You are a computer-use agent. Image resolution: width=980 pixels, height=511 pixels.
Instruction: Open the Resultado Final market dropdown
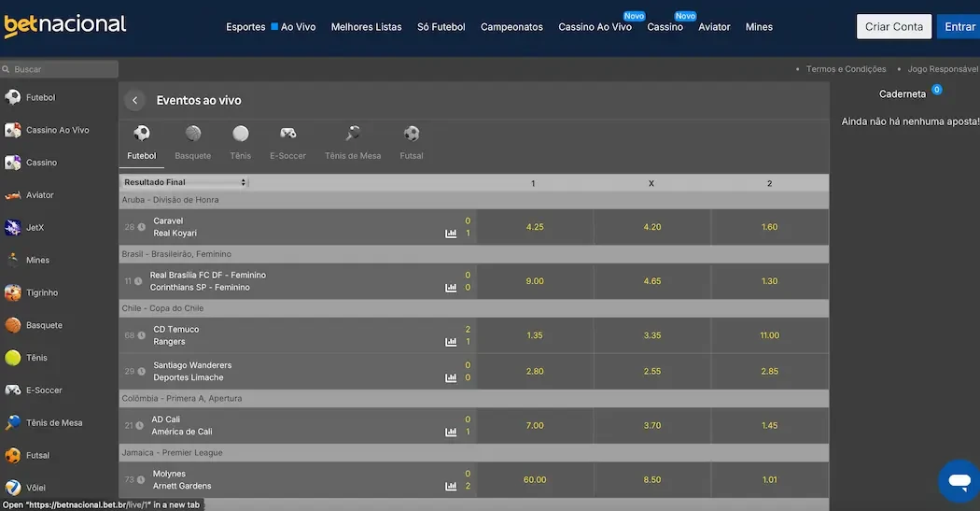(185, 183)
